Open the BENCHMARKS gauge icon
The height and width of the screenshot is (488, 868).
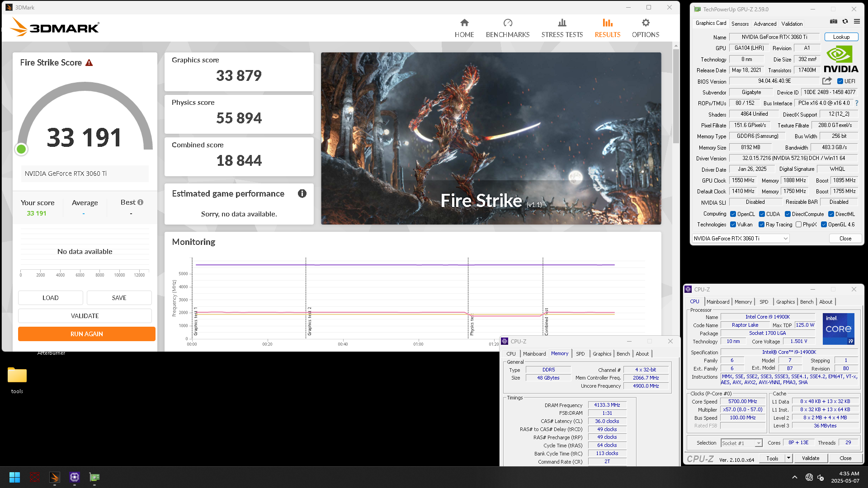(x=508, y=23)
